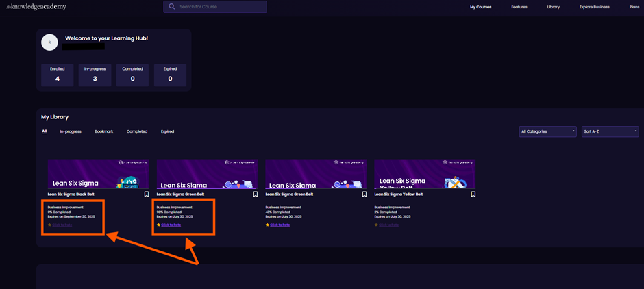Bookmark the Lean Six Sigma Yellow Belt course
Viewport: 644px width, 289px height.
click(x=473, y=194)
